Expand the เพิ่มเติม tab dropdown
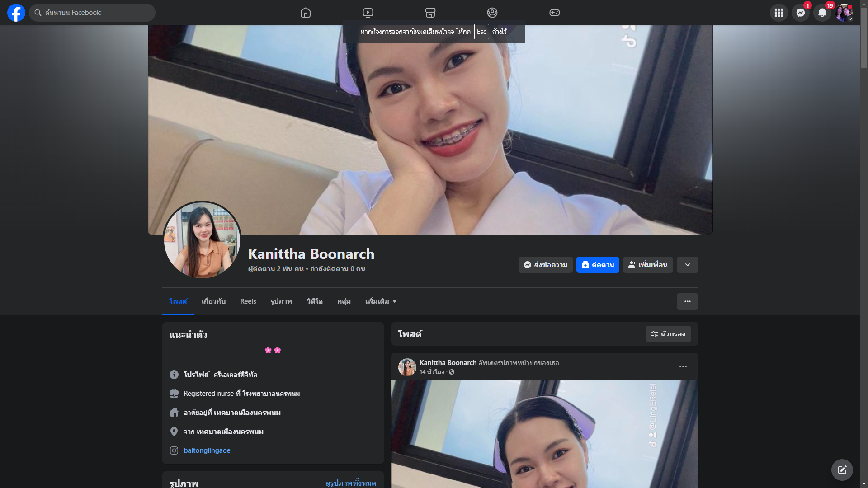868x488 pixels. pyautogui.click(x=381, y=301)
